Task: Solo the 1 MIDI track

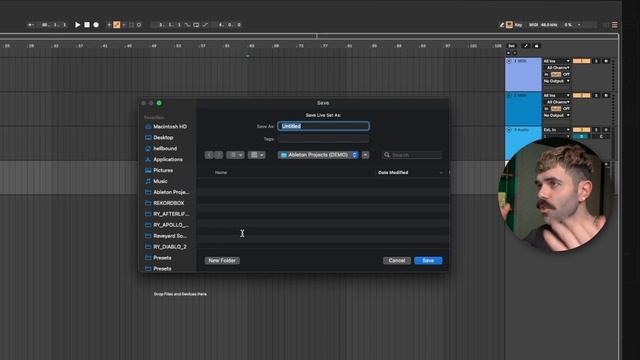Action: [x=596, y=61]
